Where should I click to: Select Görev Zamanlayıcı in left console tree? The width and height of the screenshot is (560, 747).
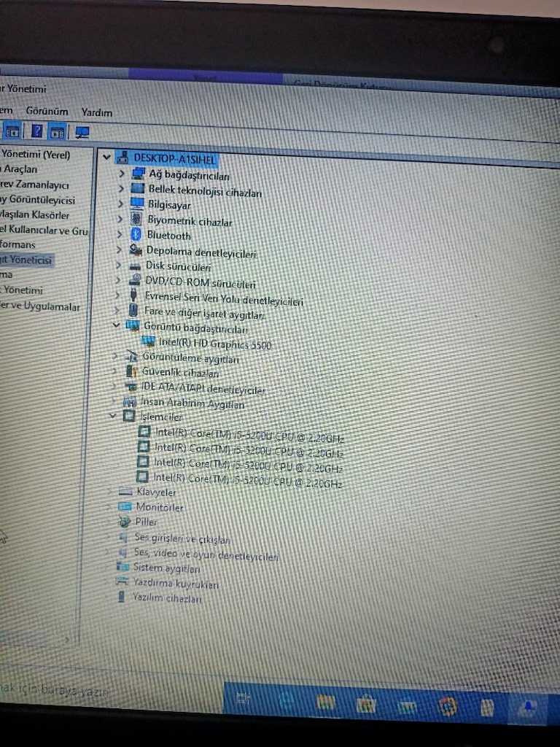(34, 185)
